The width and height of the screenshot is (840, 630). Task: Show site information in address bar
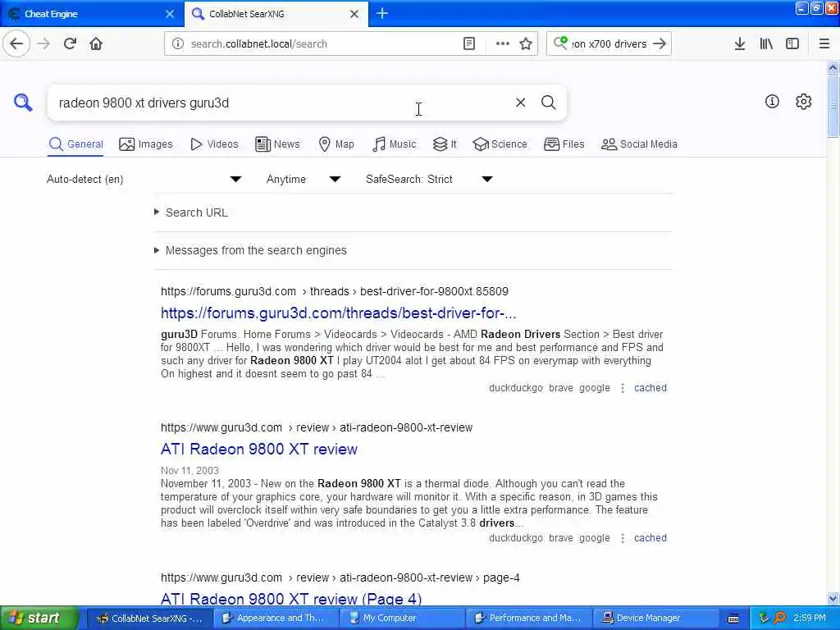(x=177, y=43)
